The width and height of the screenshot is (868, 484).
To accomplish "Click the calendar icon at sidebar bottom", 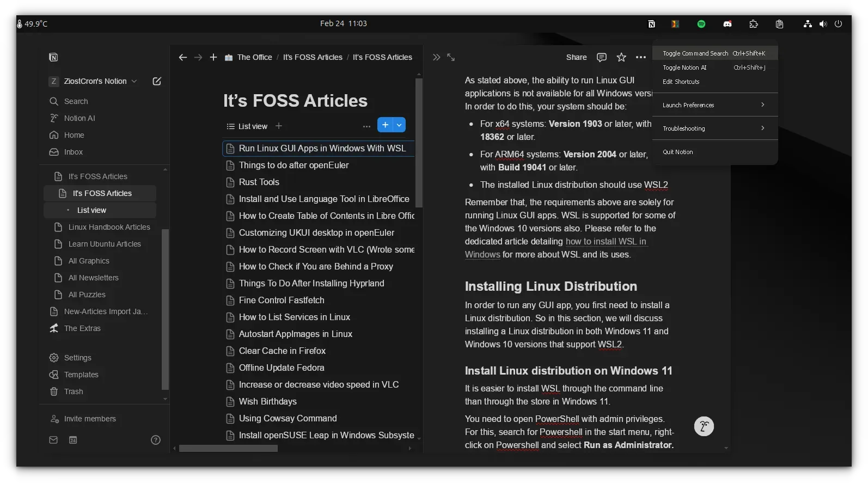I will (73, 440).
